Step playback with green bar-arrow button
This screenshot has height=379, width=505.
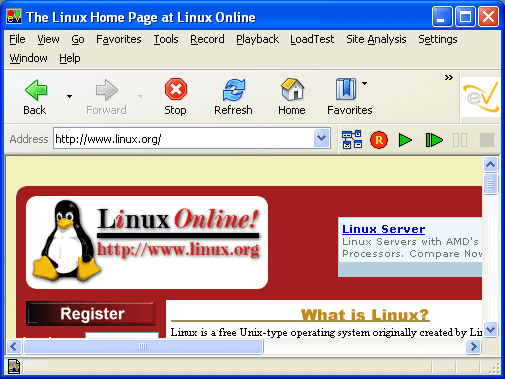pyautogui.click(x=434, y=140)
